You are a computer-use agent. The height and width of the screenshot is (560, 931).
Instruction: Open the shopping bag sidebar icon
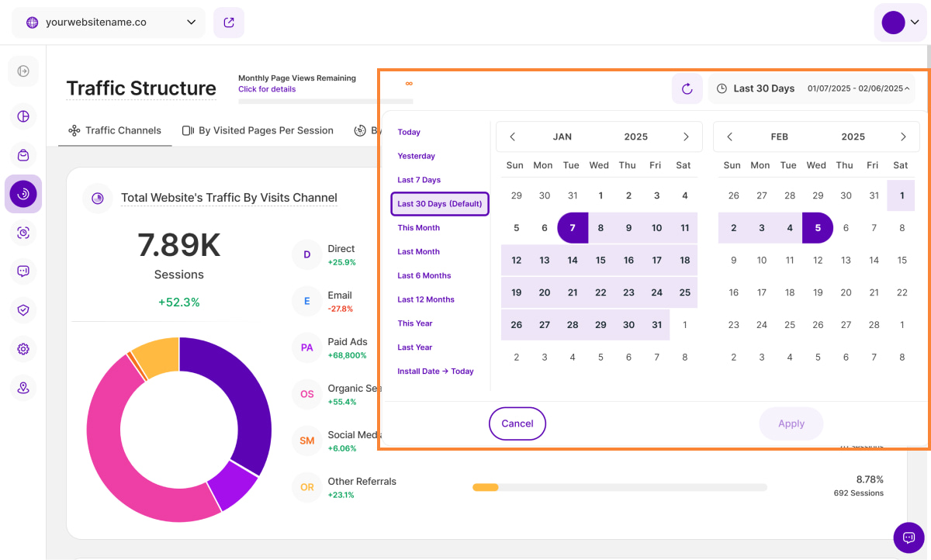click(x=23, y=156)
